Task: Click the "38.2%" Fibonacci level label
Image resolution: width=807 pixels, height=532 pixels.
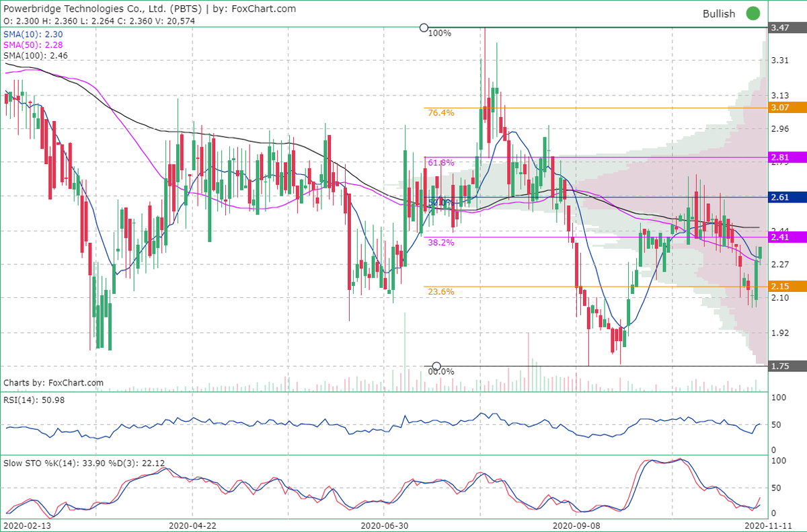Action: point(441,243)
